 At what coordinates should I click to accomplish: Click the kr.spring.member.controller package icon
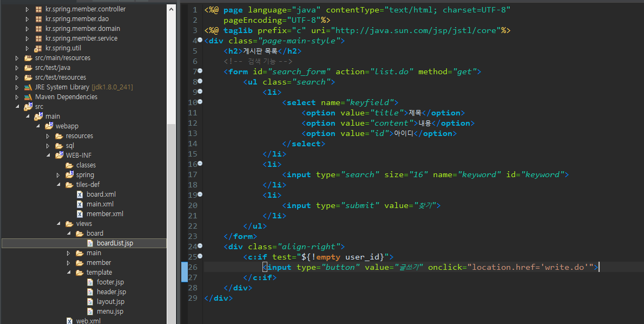pyautogui.click(x=38, y=9)
